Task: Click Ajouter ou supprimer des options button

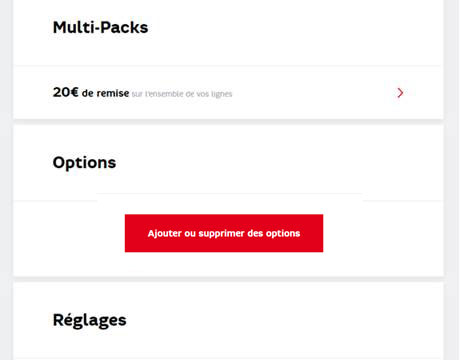Action: click(x=224, y=233)
